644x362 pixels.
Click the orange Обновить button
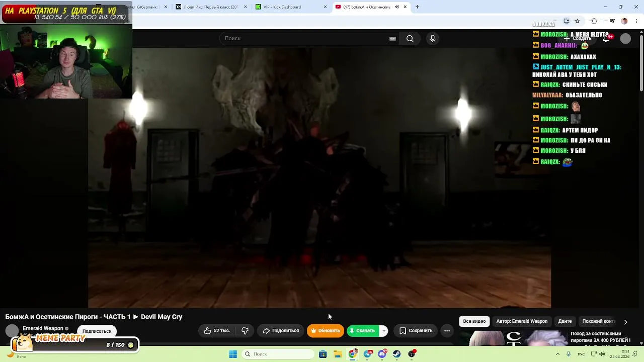[326, 331]
